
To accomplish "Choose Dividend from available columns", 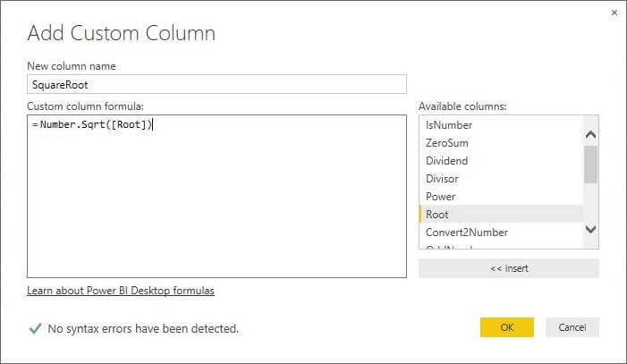I will (x=447, y=161).
